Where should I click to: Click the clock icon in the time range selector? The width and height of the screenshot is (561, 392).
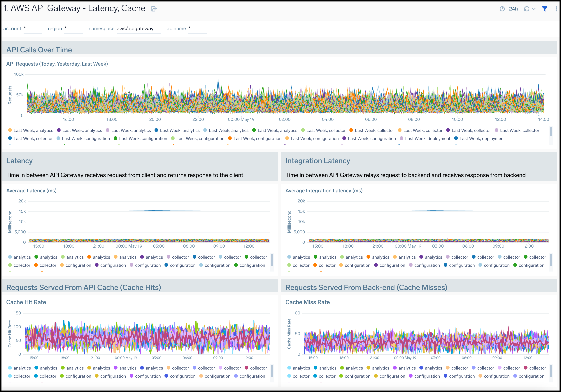[x=503, y=9]
